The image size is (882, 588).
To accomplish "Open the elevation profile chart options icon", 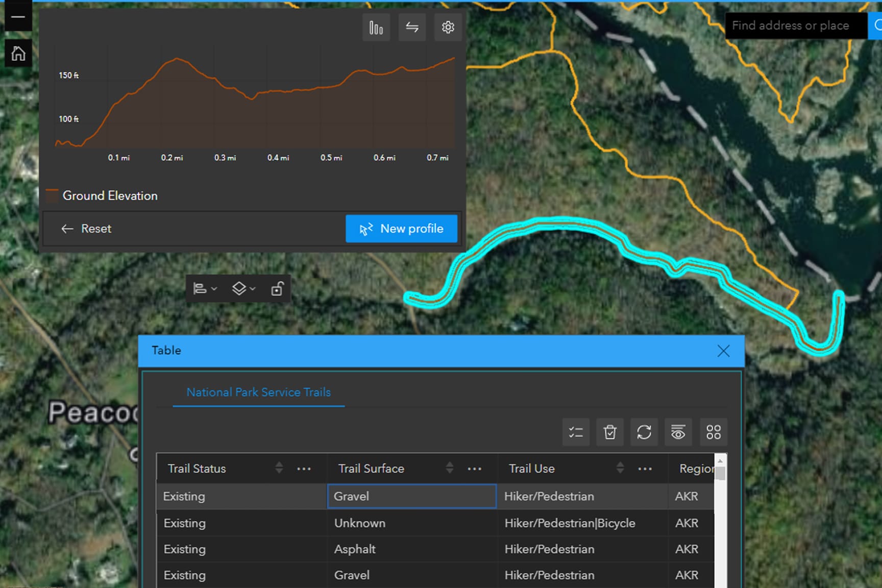I will pyautogui.click(x=376, y=28).
